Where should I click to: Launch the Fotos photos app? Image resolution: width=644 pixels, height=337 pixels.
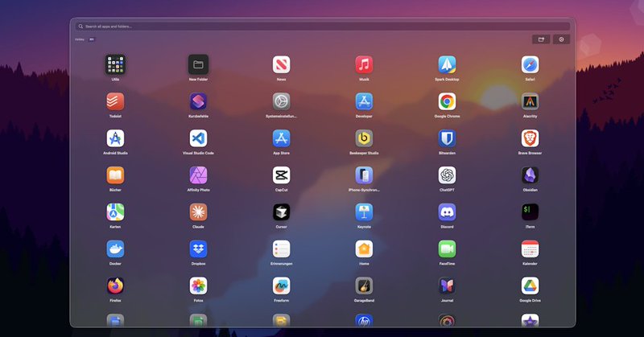(198, 286)
